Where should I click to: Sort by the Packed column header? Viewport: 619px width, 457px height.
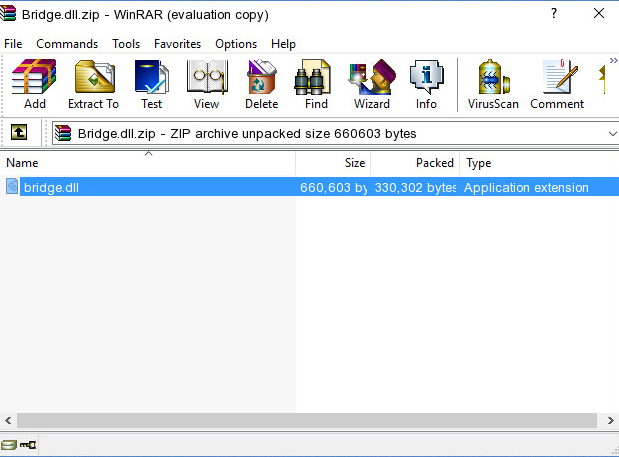(x=415, y=163)
